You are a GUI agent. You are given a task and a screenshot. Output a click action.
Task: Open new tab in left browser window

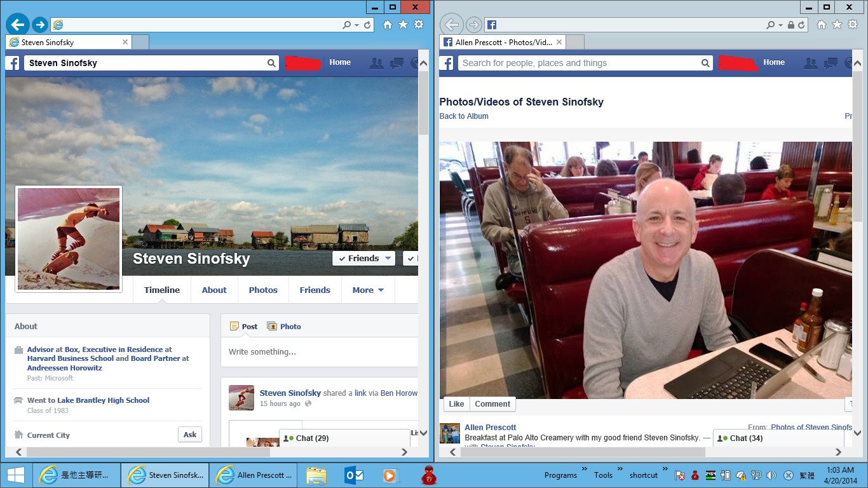pyautogui.click(x=140, y=43)
